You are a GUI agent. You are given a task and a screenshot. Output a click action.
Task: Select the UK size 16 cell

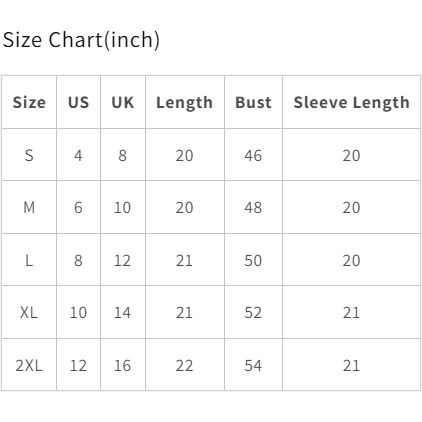click(x=123, y=365)
